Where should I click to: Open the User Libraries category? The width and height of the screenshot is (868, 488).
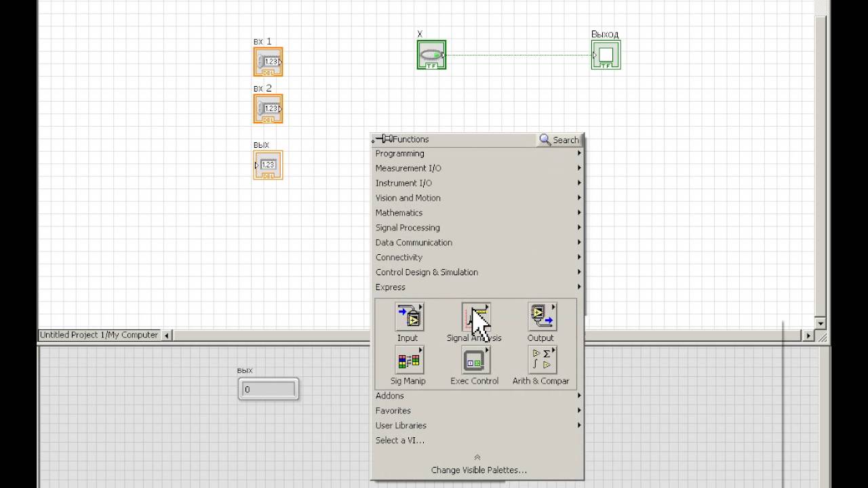coord(478,426)
